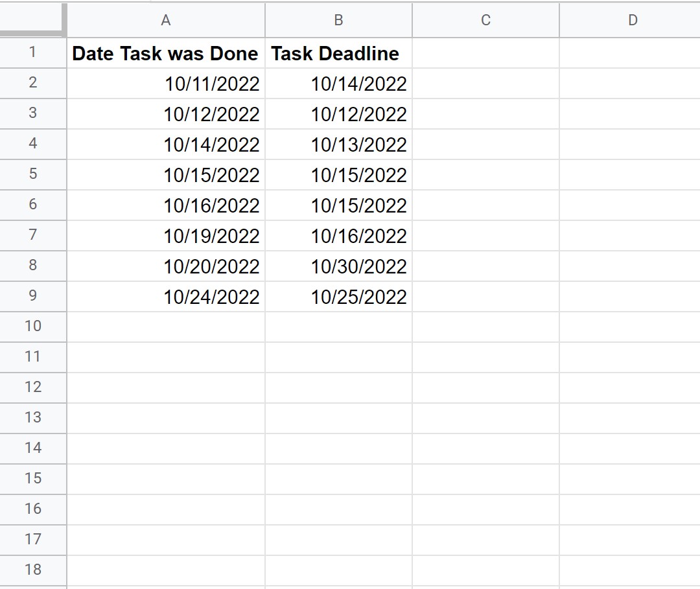Select cell B9 with 10/25/2022
This screenshot has height=589, width=700.
[x=338, y=296]
